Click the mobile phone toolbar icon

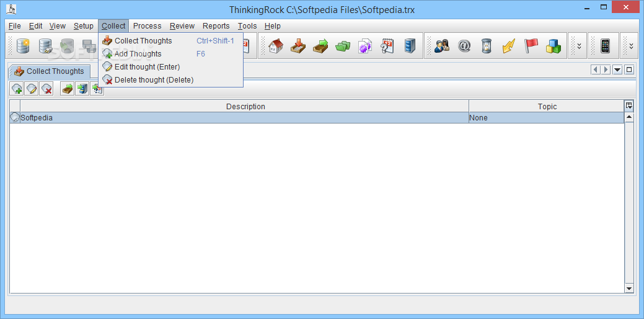605,46
